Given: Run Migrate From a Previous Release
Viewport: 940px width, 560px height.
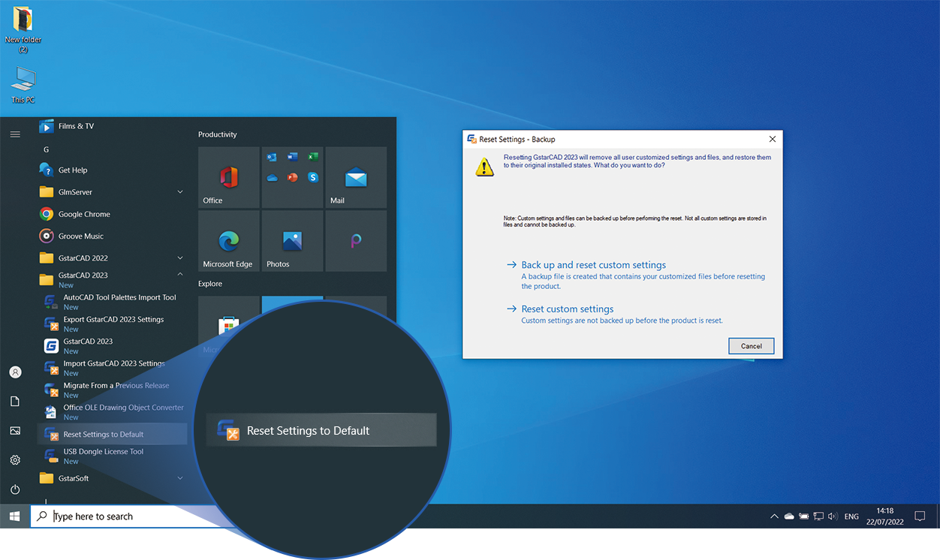Looking at the screenshot, I should 113,390.
